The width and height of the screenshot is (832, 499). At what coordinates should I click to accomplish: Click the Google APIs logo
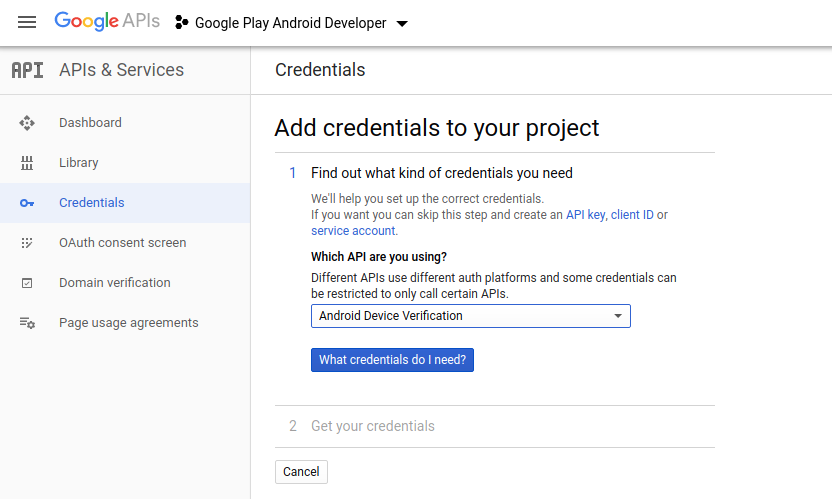tap(107, 22)
